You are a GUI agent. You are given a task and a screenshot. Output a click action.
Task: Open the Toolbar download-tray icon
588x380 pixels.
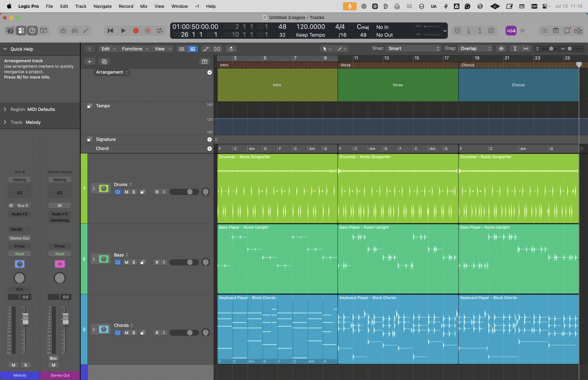click(x=44, y=31)
